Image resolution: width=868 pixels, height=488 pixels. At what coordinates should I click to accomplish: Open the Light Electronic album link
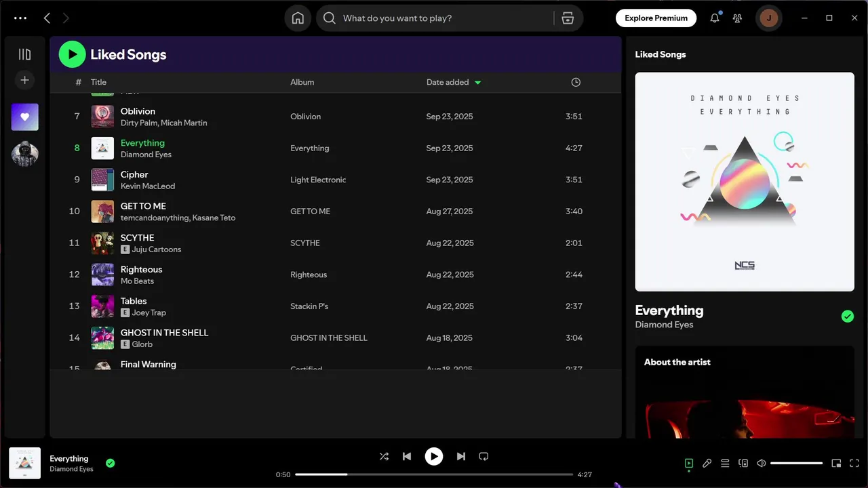point(318,180)
